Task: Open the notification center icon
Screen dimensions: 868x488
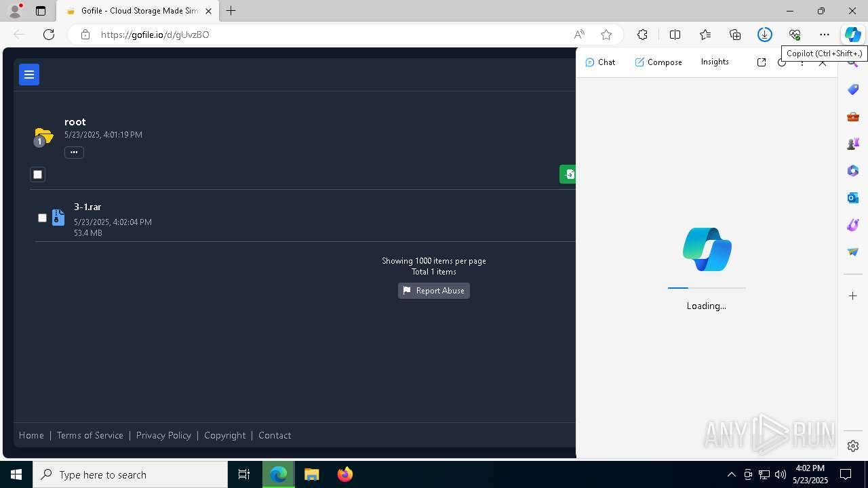Action: pyautogui.click(x=846, y=474)
